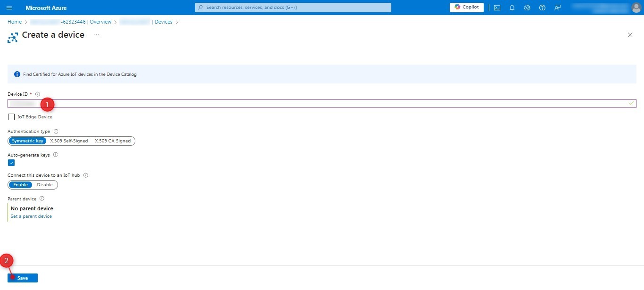Select X.509 Self-Signed authentication
644x290 pixels.
[x=69, y=141]
